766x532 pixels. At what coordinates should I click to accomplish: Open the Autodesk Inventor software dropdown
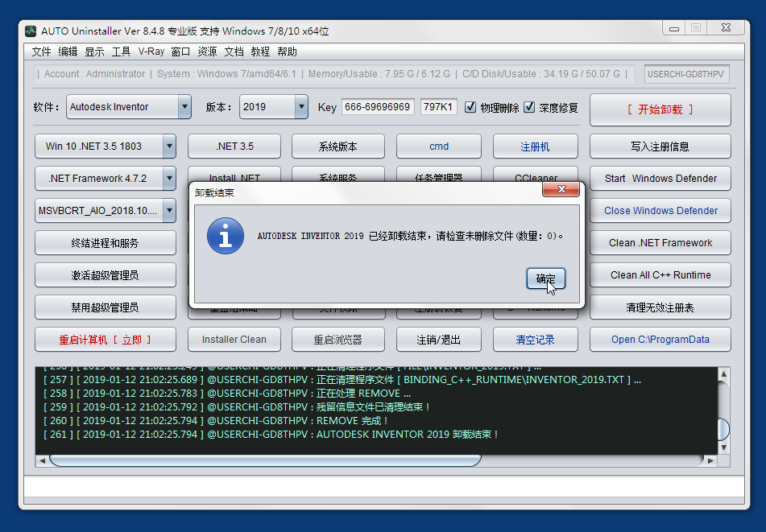[x=184, y=106]
